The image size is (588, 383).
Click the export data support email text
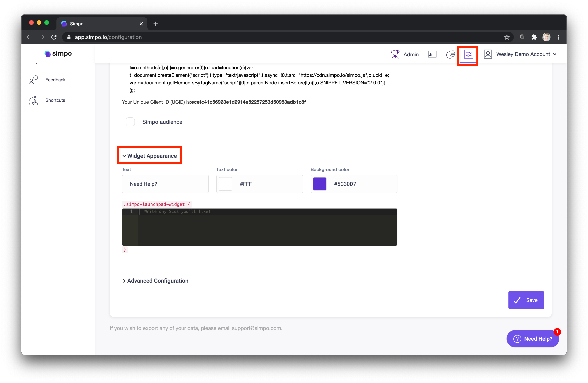(196, 328)
